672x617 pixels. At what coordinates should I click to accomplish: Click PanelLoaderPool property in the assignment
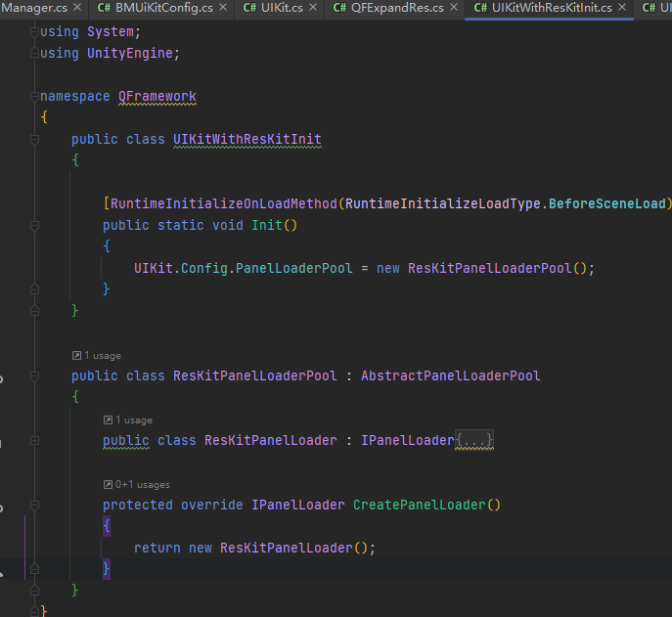point(294,268)
